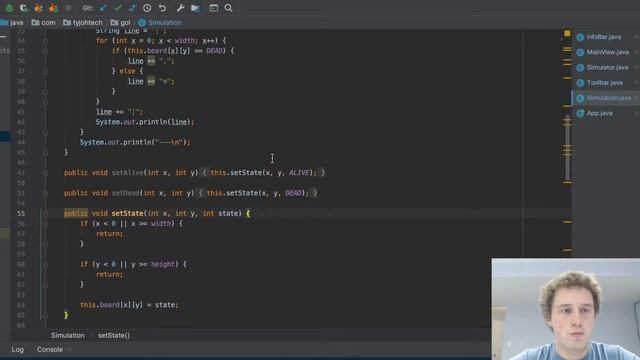Screen dimensions: 640x360
Task: Collapse the setState method fold marker
Action: point(45,213)
